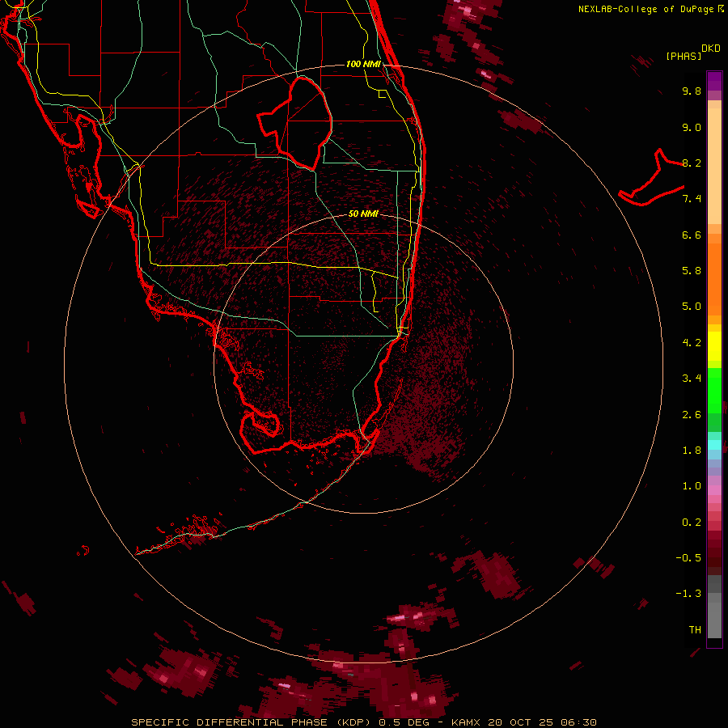Screen dimensions: 728x728
Task: Click the Bahamas island outline east of Florida
Action: pyautogui.click(x=651, y=177)
